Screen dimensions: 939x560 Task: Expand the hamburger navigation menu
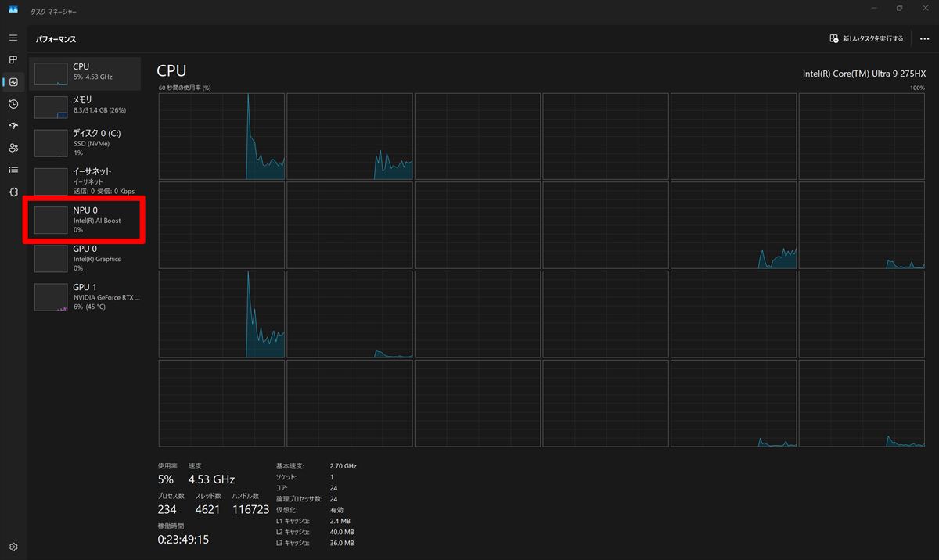click(x=13, y=38)
